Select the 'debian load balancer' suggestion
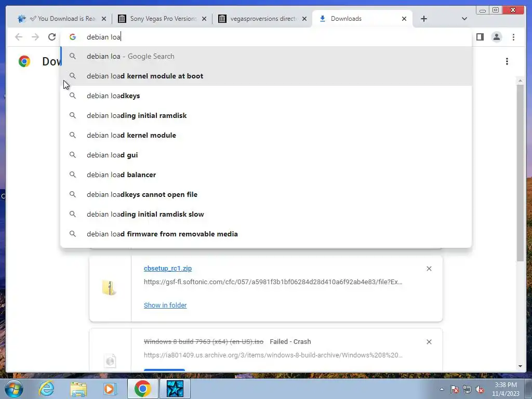 tap(266, 175)
